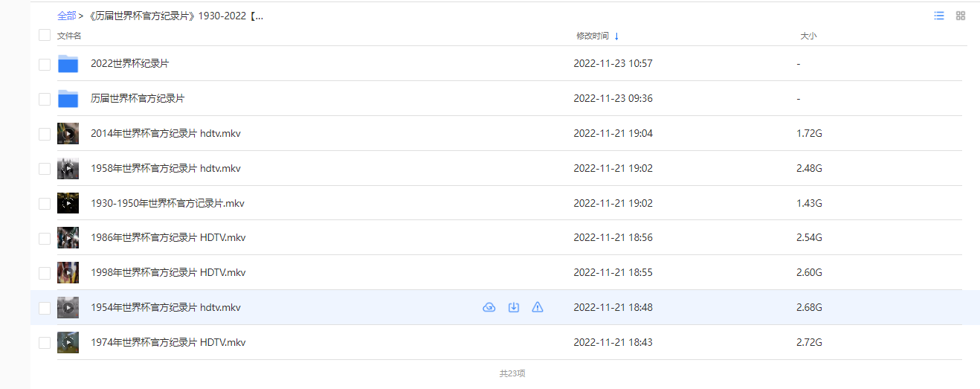980x389 pixels.
Task: Open 1930-1950年世界杯官方记录片.mkv file name
Action: 168,203
